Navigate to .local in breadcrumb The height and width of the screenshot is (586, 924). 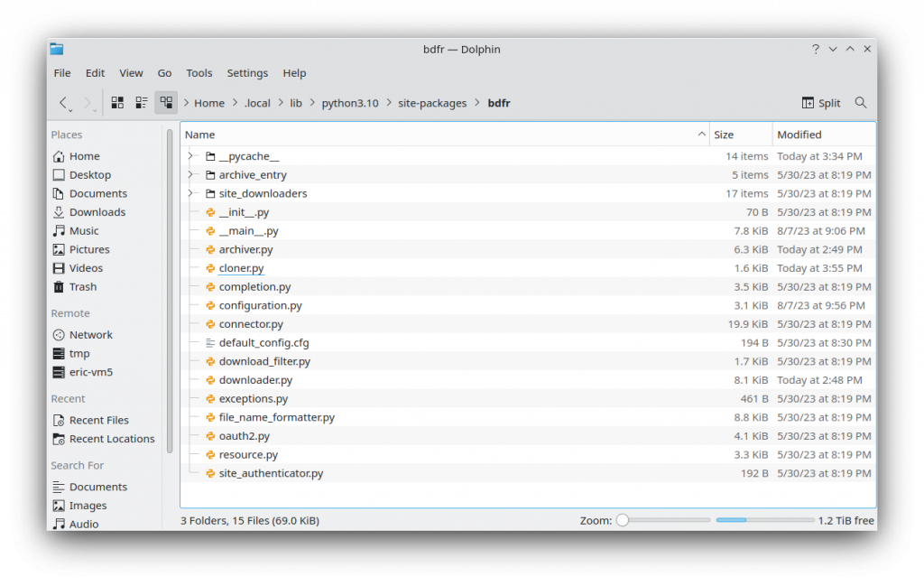(x=257, y=103)
